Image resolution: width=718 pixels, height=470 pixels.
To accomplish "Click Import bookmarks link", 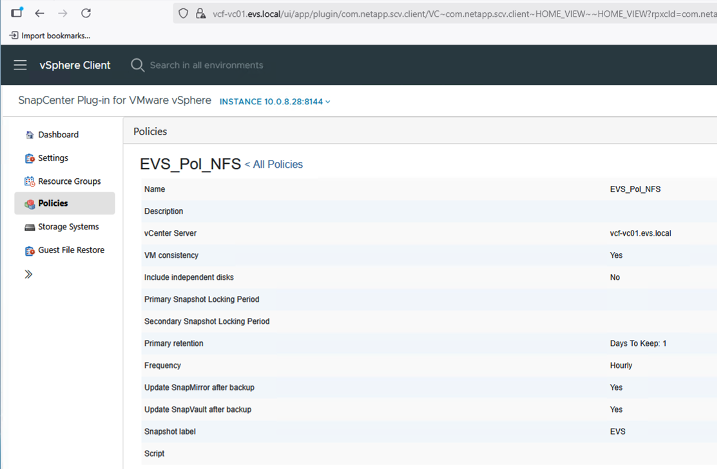I will click(56, 35).
